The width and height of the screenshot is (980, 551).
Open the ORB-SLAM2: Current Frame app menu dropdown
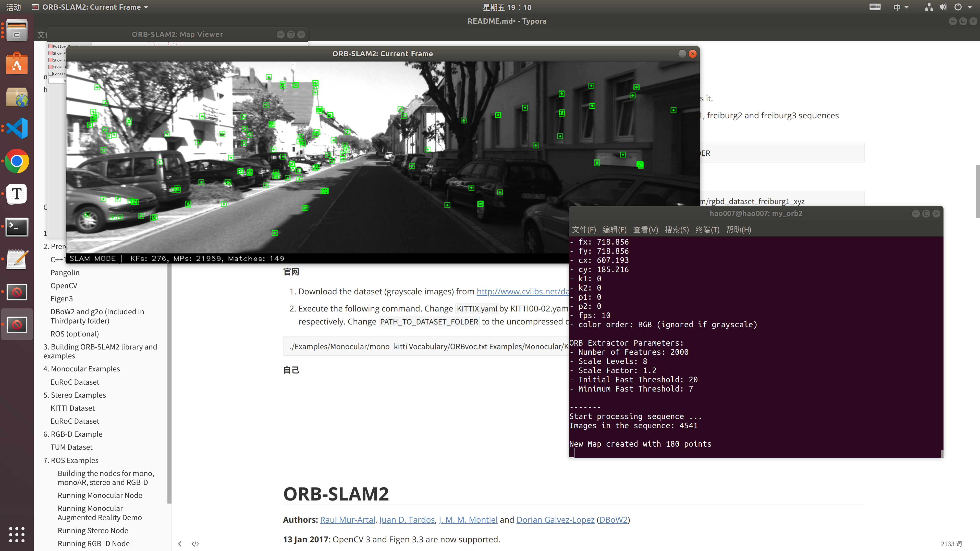[90, 7]
